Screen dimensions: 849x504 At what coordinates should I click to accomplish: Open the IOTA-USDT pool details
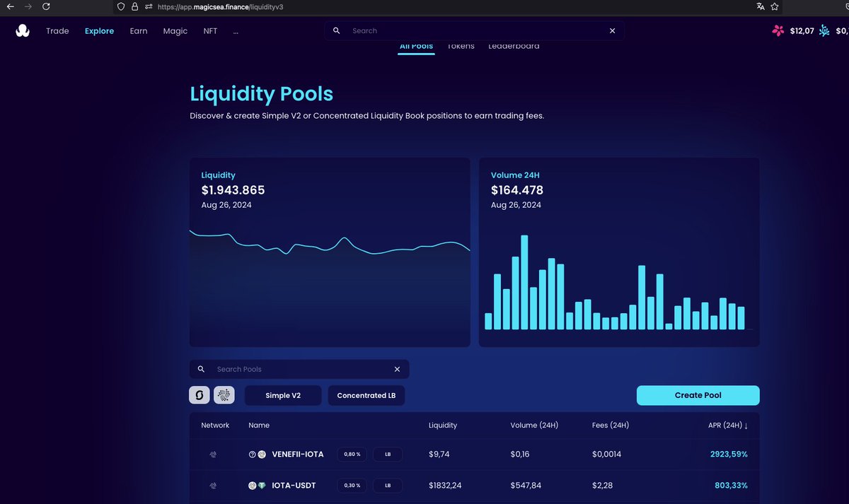tap(295, 486)
